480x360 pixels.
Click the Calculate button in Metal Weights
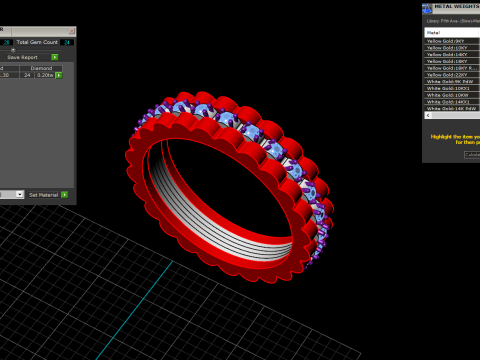472,155
